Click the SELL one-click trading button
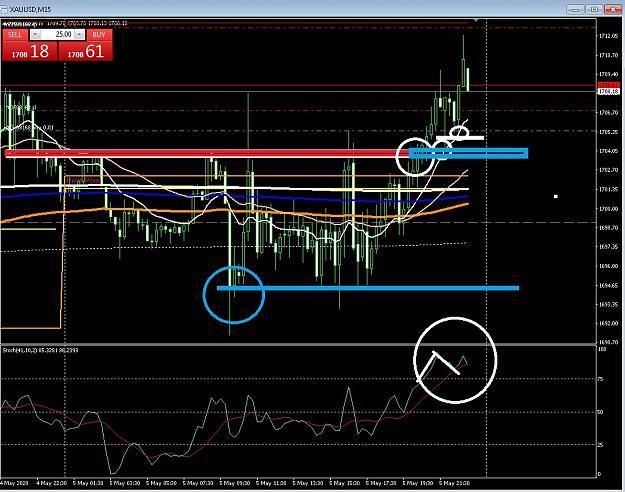Viewport: 625px width, 492px height. pos(15,35)
